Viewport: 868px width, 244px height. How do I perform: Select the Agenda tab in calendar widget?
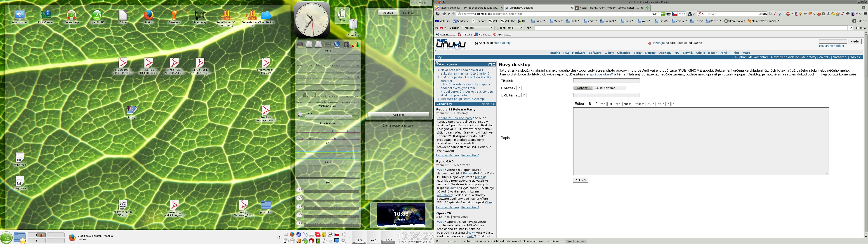click(388, 13)
